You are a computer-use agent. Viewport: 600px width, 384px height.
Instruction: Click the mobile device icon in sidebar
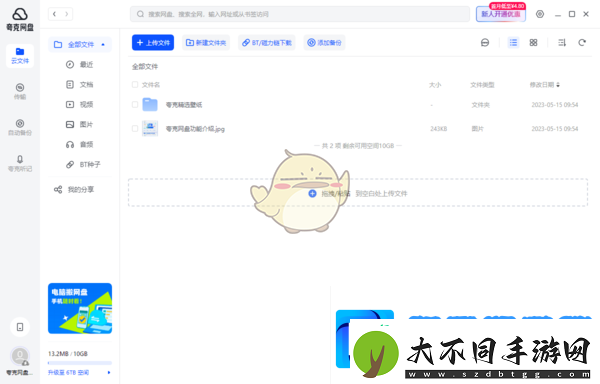click(20, 327)
